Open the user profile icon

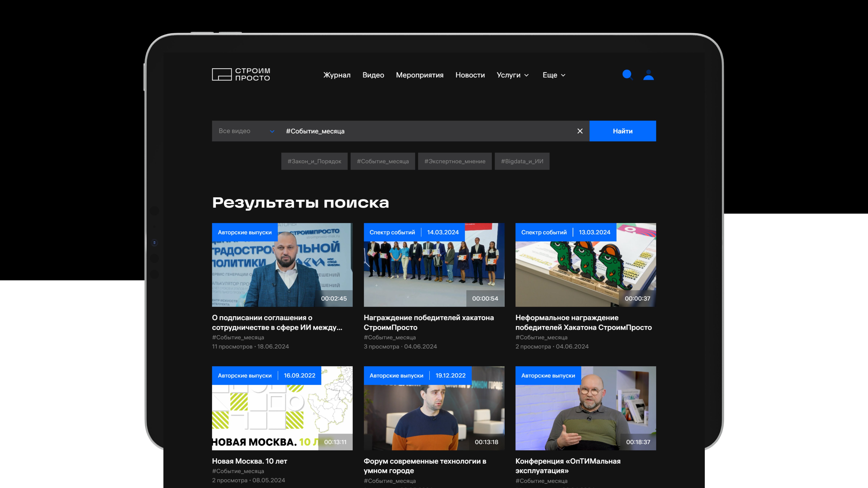pos(648,75)
